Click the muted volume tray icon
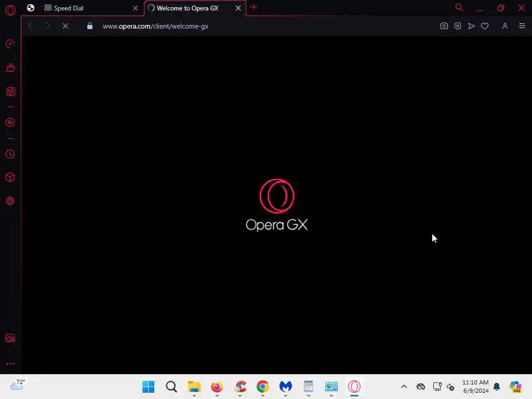 click(x=450, y=387)
